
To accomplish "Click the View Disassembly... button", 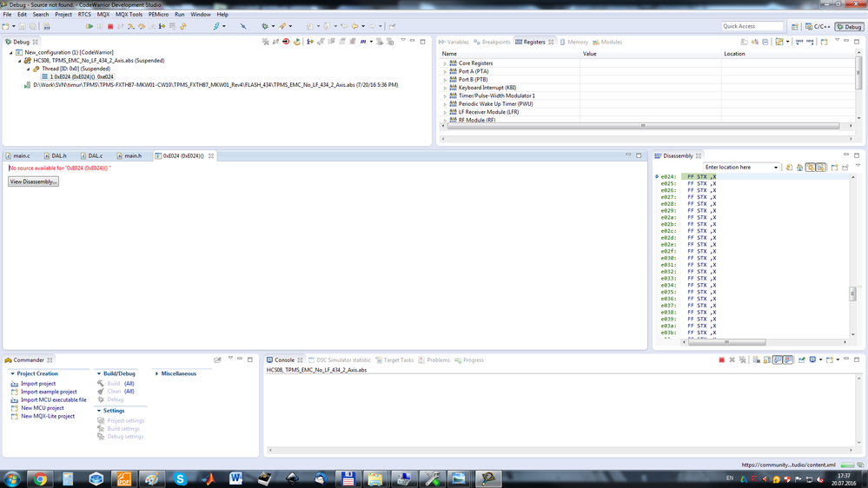I will (x=33, y=181).
